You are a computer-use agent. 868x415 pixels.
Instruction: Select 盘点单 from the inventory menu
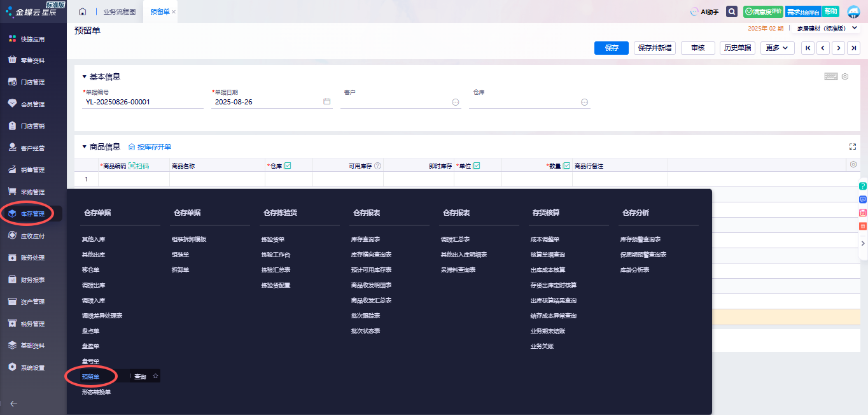click(x=90, y=331)
